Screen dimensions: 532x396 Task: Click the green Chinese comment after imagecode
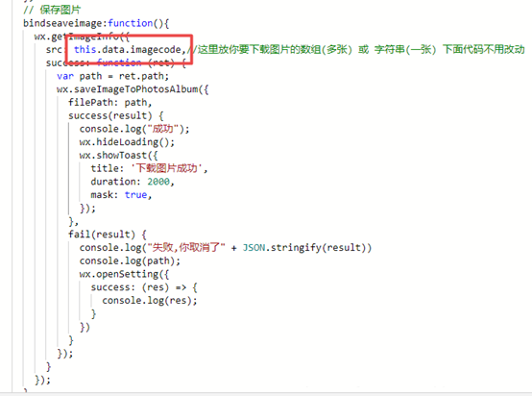click(358, 50)
